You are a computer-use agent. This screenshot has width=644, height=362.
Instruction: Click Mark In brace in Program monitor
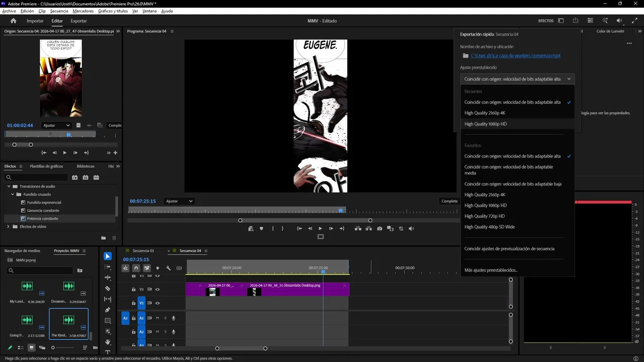(x=273, y=229)
